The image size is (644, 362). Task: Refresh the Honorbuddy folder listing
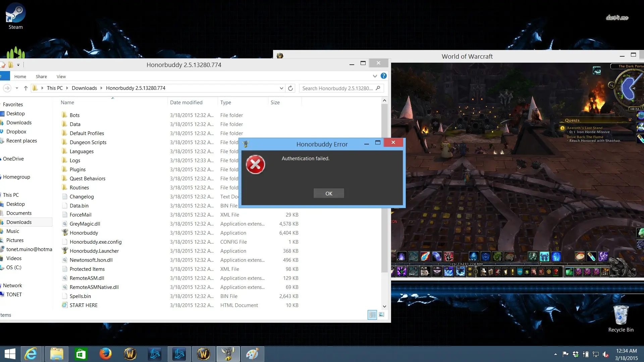290,88
